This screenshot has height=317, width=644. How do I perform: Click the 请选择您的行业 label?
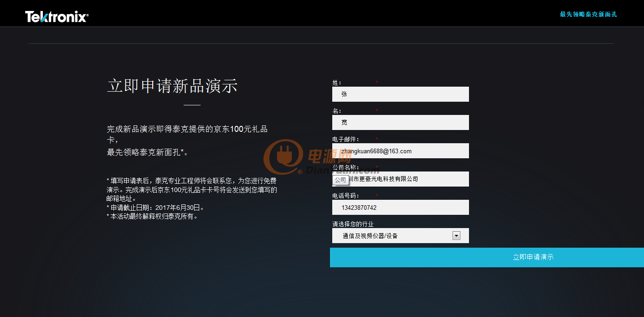[353, 224]
